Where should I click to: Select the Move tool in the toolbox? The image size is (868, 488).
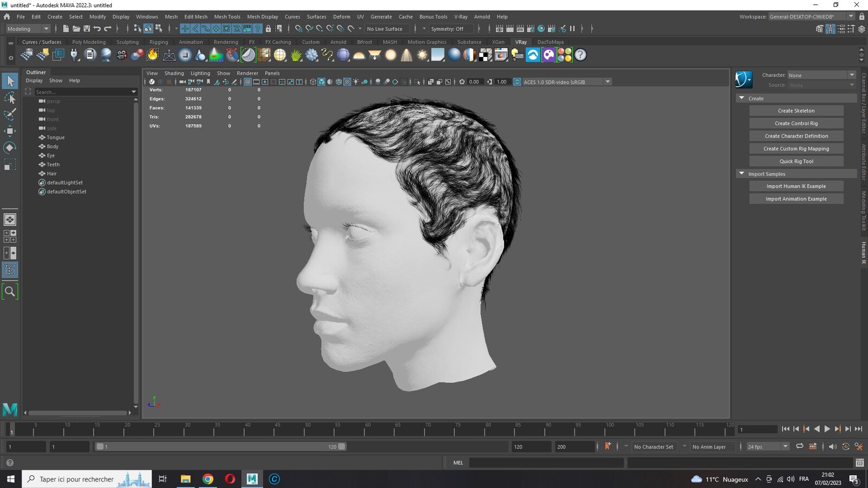(x=10, y=131)
